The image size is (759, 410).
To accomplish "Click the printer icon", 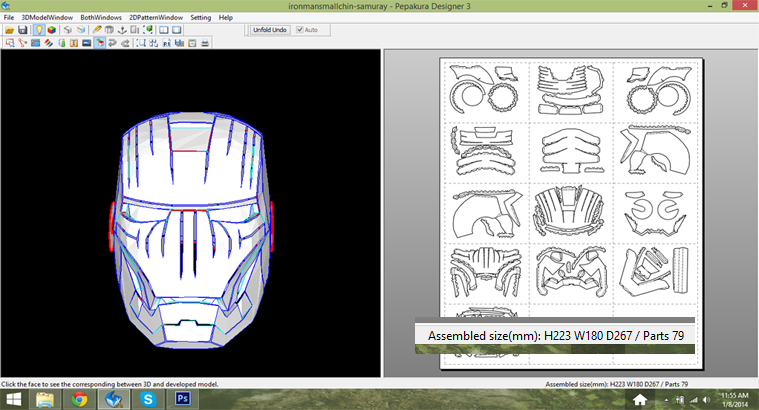I will click(205, 43).
